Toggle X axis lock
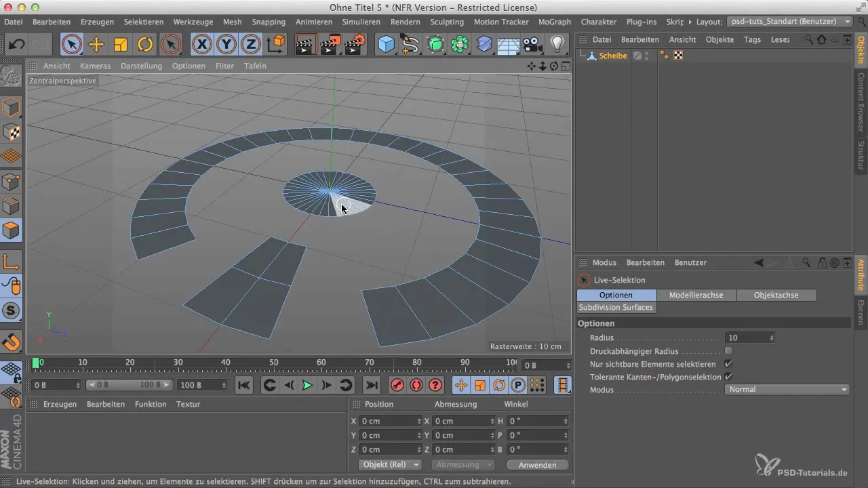868x488 pixels. (201, 45)
